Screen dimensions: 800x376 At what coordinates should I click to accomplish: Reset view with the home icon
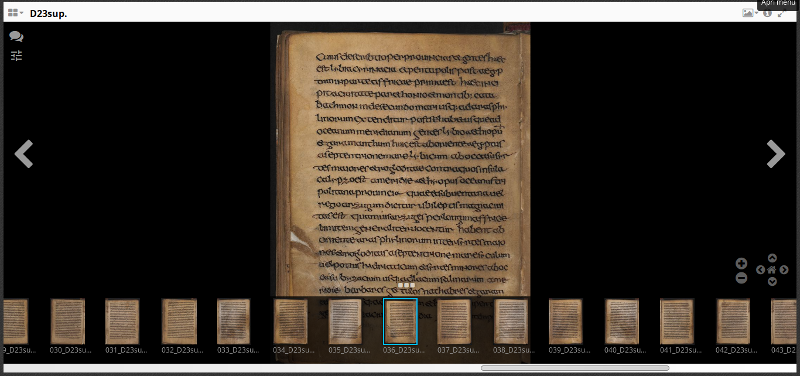(x=772, y=269)
